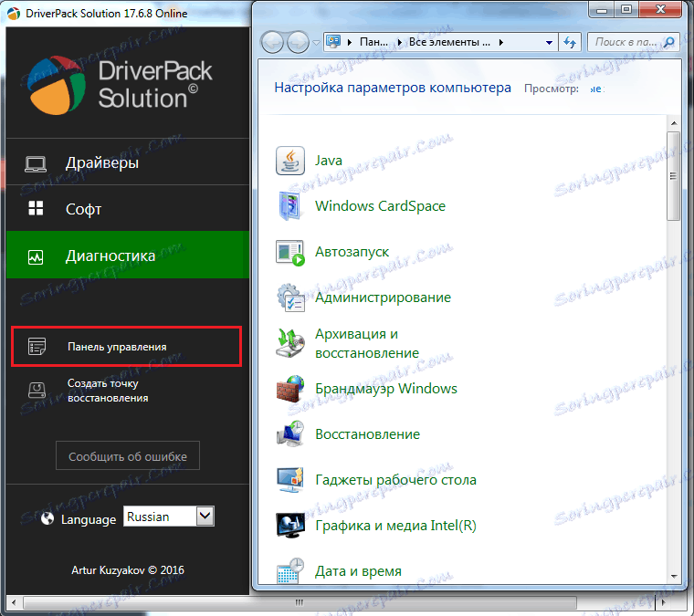Click the Графика и медиа Intel icon
This screenshot has width=694, height=616.
pos(290,526)
